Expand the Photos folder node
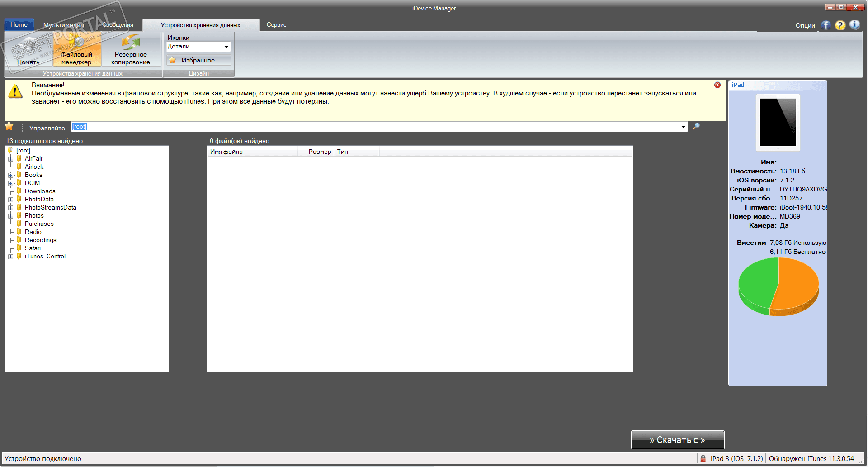 tap(10, 216)
